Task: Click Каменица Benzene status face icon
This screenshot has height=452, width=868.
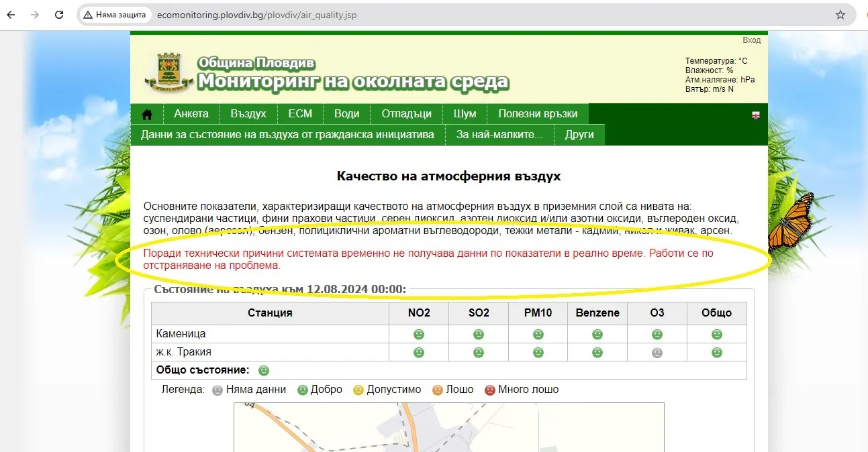Action: point(597,334)
